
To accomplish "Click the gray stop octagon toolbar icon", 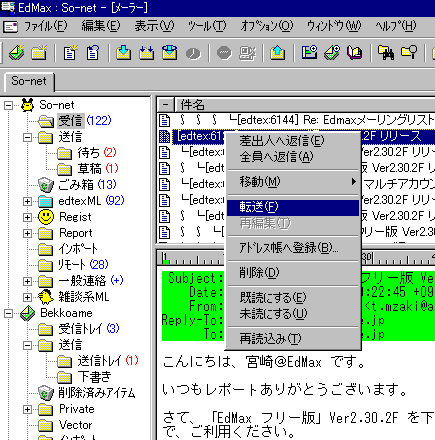I will pos(224,53).
